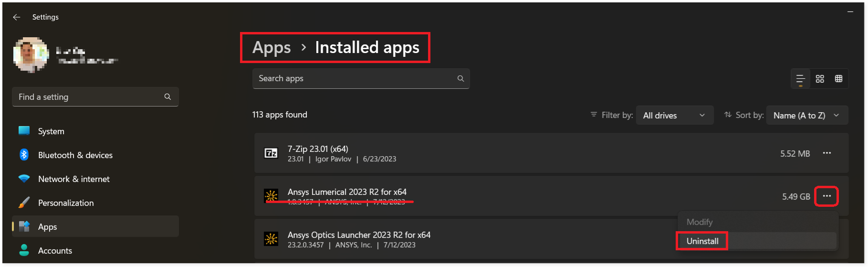The width and height of the screenshot is (868, 267).
Task: Click the Ansys Optics Launcher app icon
Action: (x=271, y=239)
